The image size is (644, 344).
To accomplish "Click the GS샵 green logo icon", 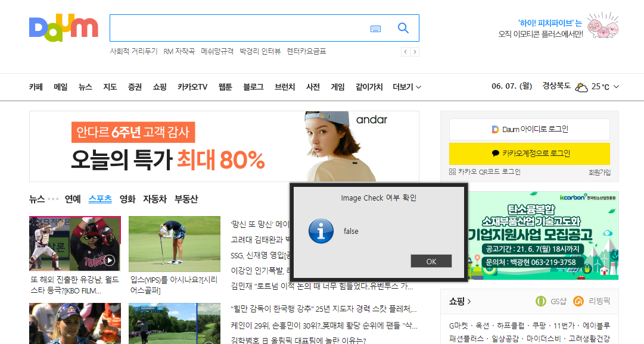I will point(541,301).
